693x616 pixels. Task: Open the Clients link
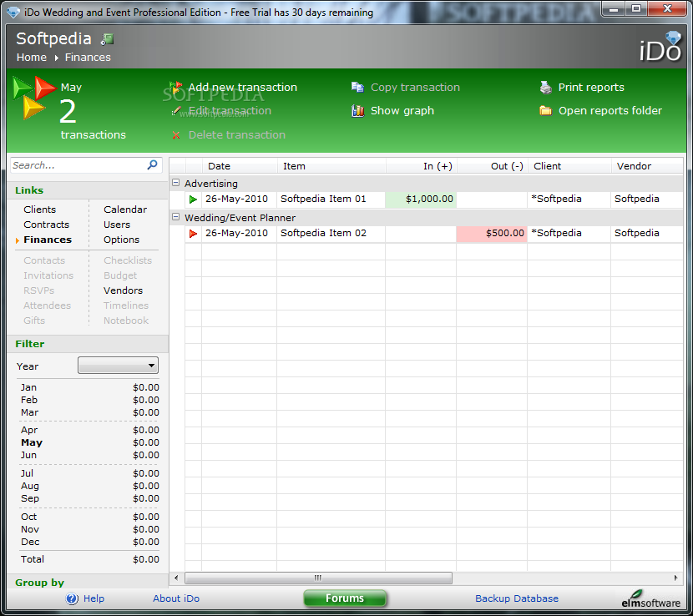pos(40,210)
